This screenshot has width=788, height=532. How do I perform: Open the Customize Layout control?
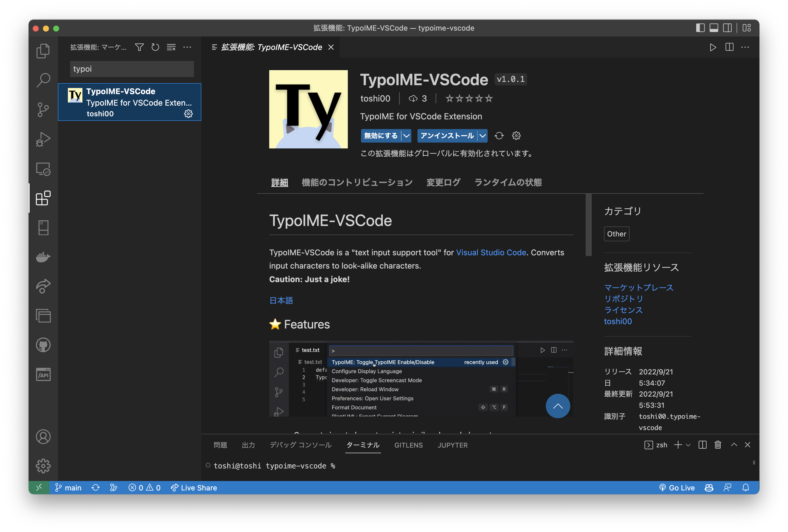[747, 28]
